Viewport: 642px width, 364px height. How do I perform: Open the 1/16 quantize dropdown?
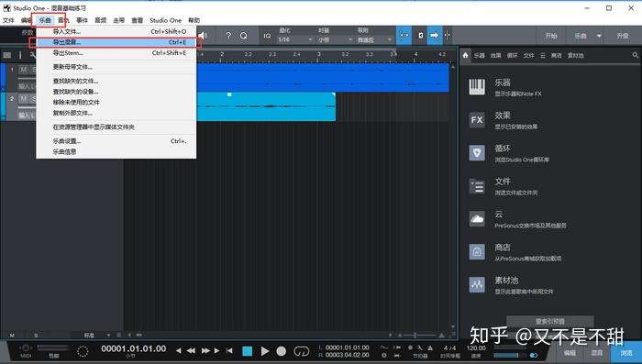pos(294,39)
